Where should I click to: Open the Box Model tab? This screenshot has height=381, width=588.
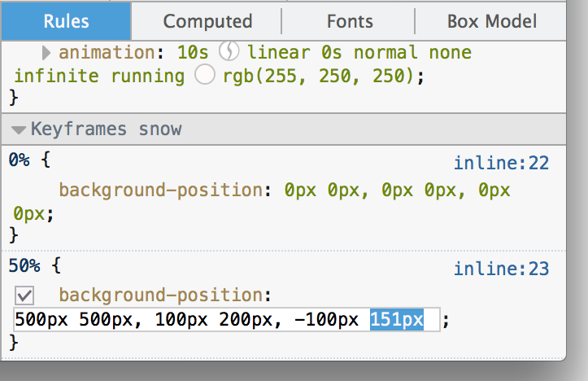(x=491, y=21)
